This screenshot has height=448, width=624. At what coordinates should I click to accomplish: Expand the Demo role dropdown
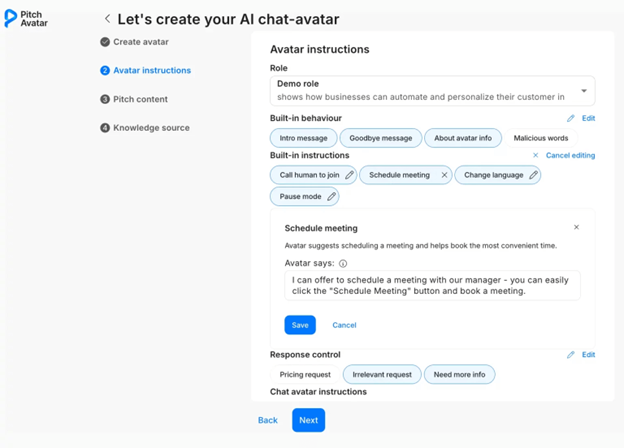584,91
